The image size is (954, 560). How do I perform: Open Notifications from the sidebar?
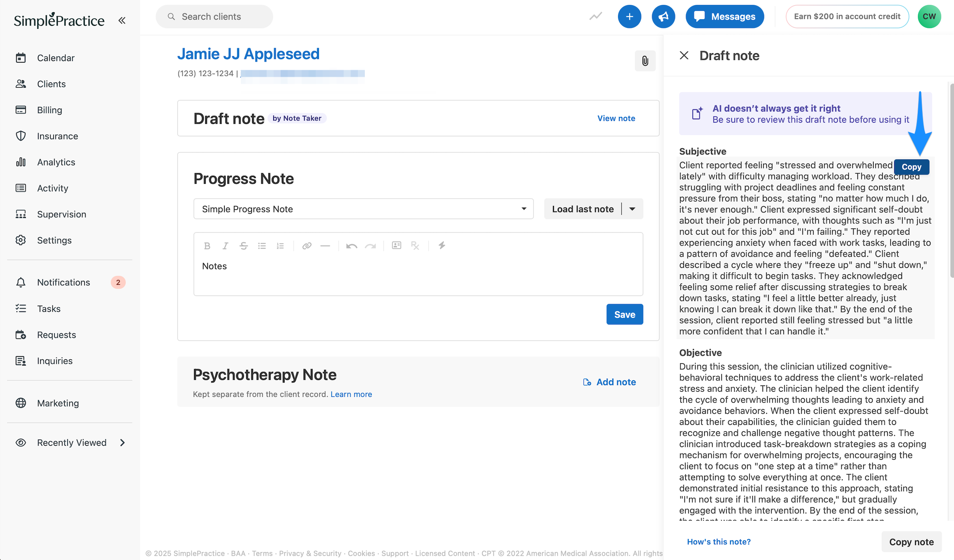(63, 282)
